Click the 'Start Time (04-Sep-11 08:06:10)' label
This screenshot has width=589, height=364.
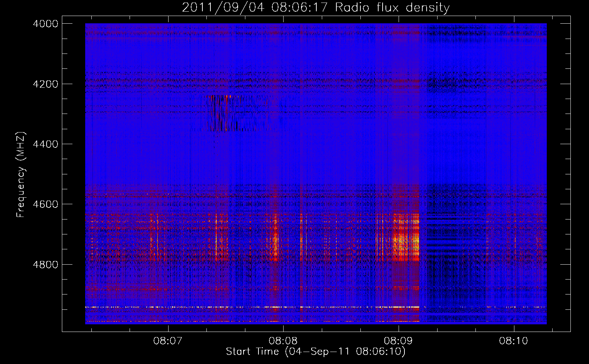(x=316, y=352)
